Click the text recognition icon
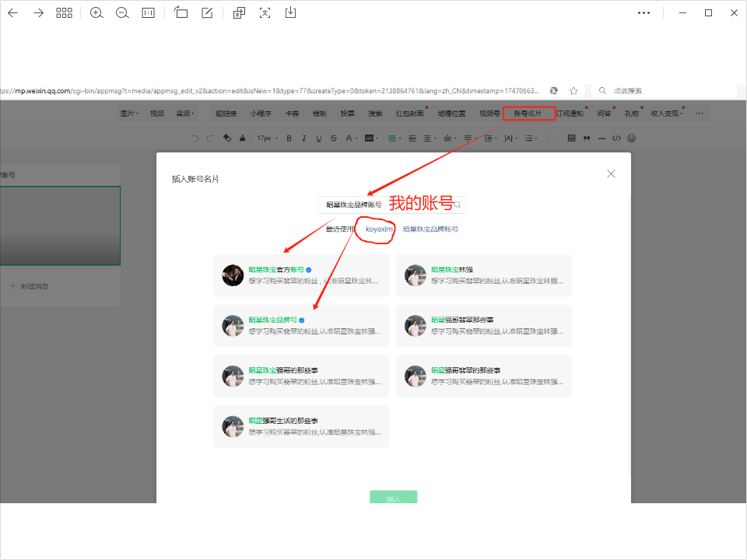Viewport: 747px width, 560px height. 265,13
